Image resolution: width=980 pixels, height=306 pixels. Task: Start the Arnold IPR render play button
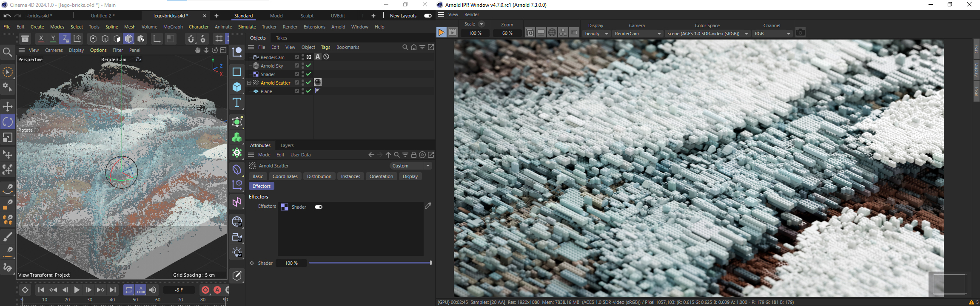click(441, 33)
